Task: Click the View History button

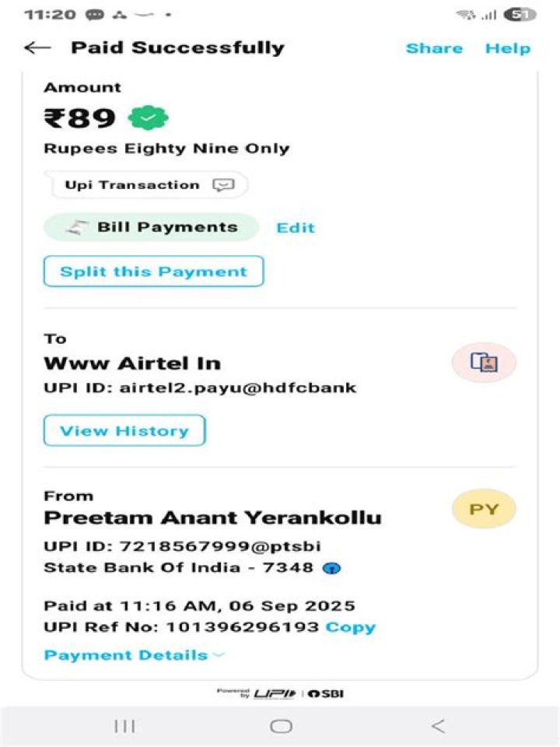Action: pos(124,430)
